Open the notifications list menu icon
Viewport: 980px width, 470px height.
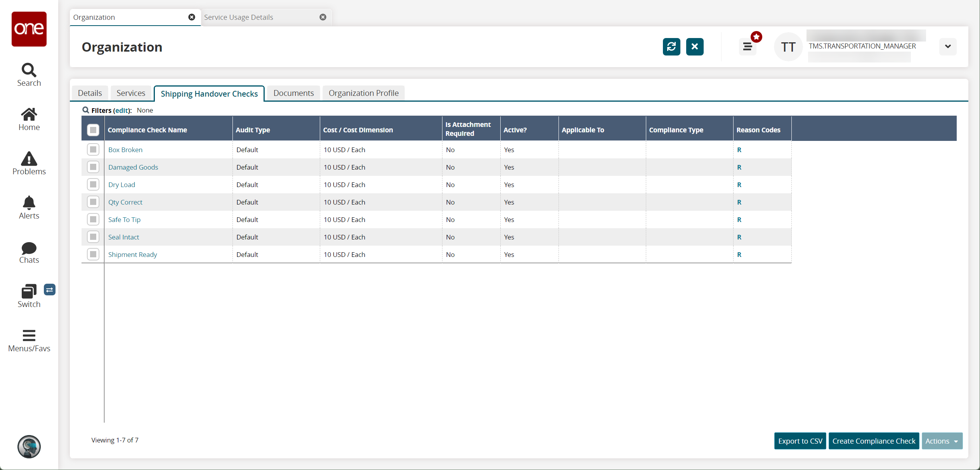[748, 47]
